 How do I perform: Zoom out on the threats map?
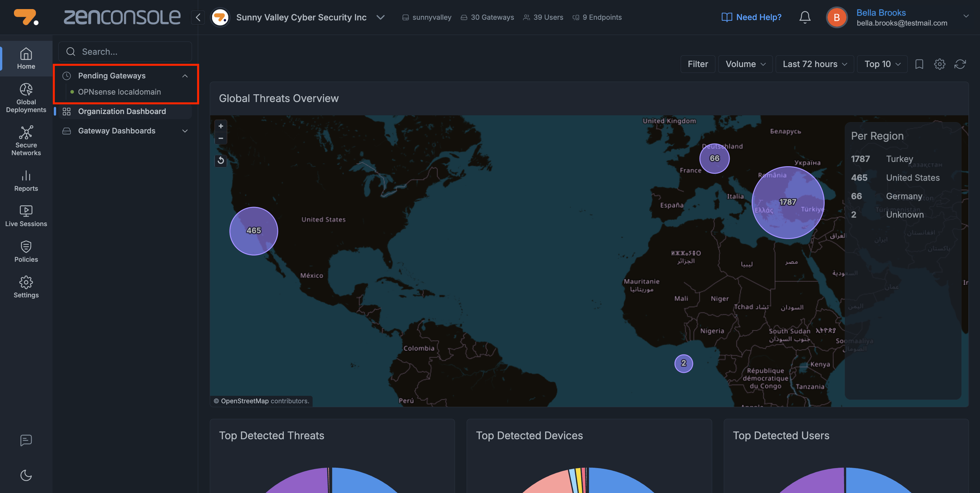pos(221,138)
